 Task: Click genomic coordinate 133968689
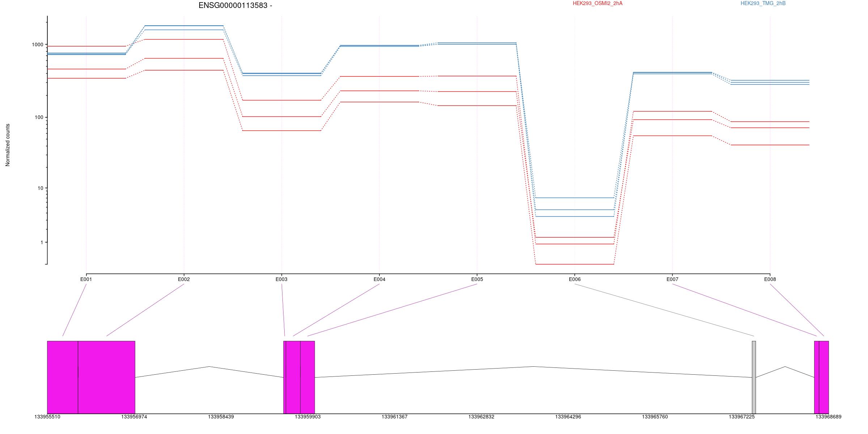[829, 417]
